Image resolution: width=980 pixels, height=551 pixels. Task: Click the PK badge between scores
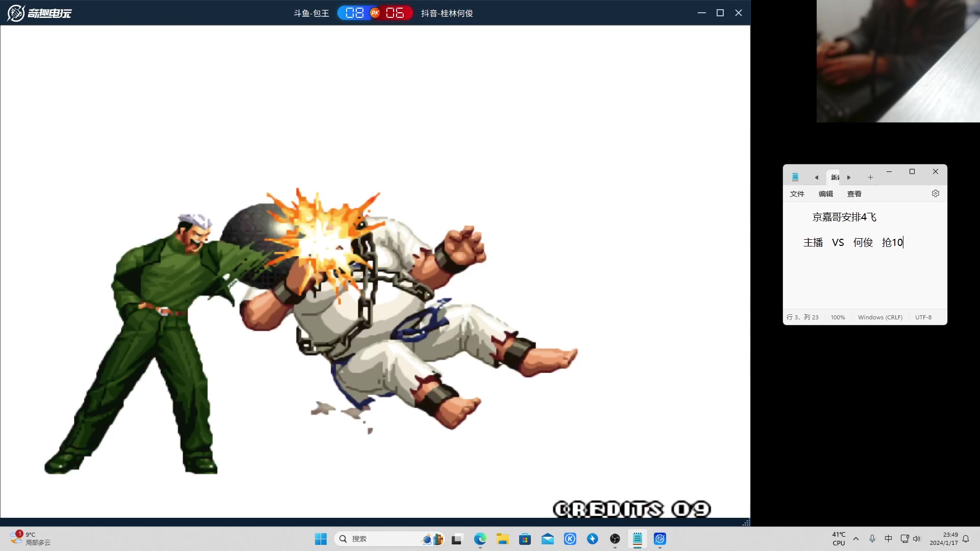click(x=375, y=13)
